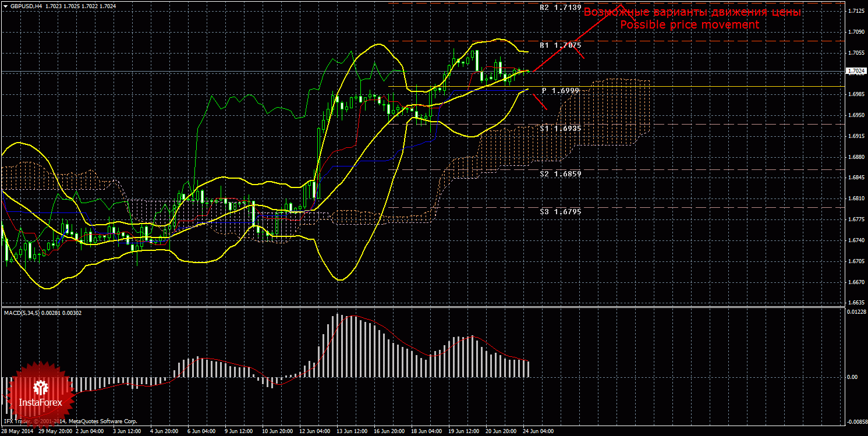
Task: Click the 19 Jun 12:00 time label
Action: click(463, 432)
